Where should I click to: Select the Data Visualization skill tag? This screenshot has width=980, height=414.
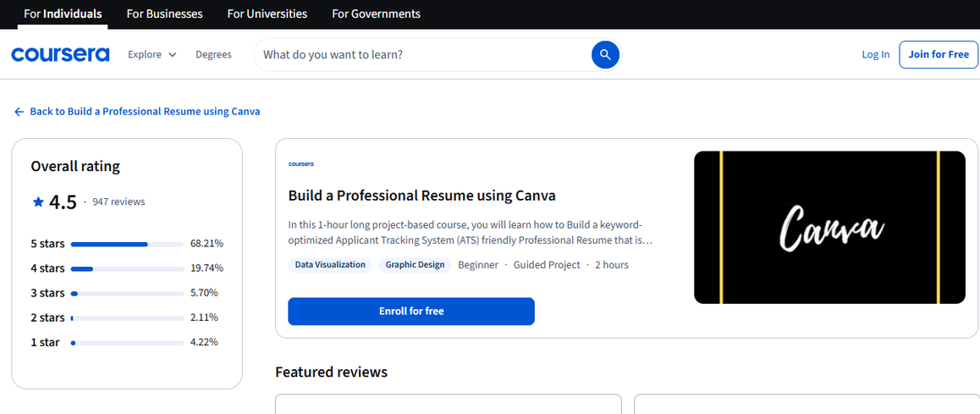330,264
